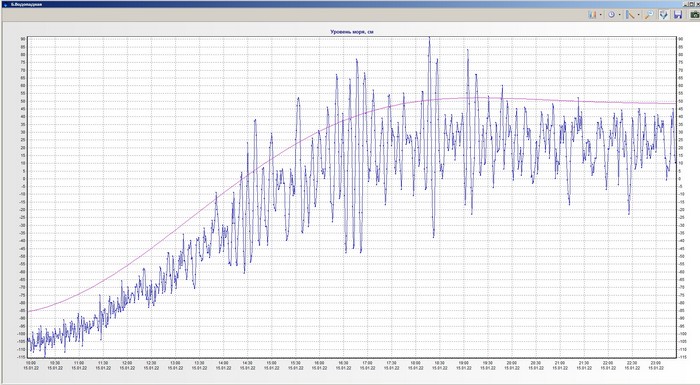Open the window system menu icon in the title bar
This screenshot has height=385, width=700.
(5, 4)
